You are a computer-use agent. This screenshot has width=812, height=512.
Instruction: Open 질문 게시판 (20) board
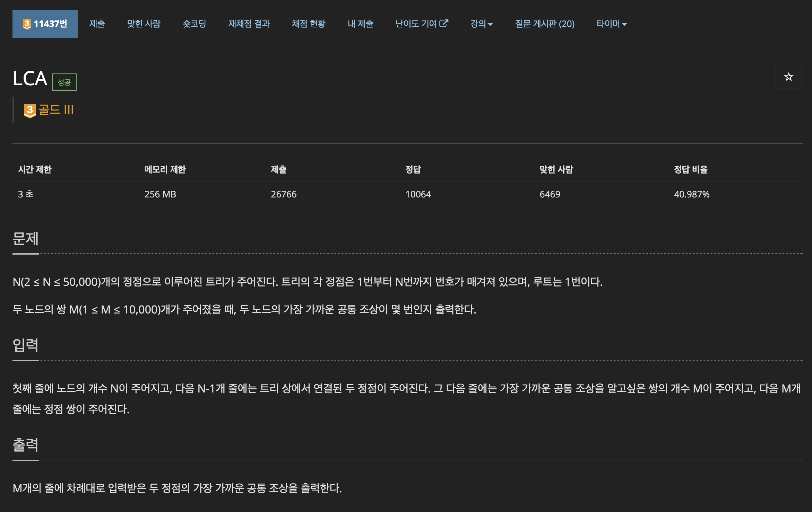544,24
